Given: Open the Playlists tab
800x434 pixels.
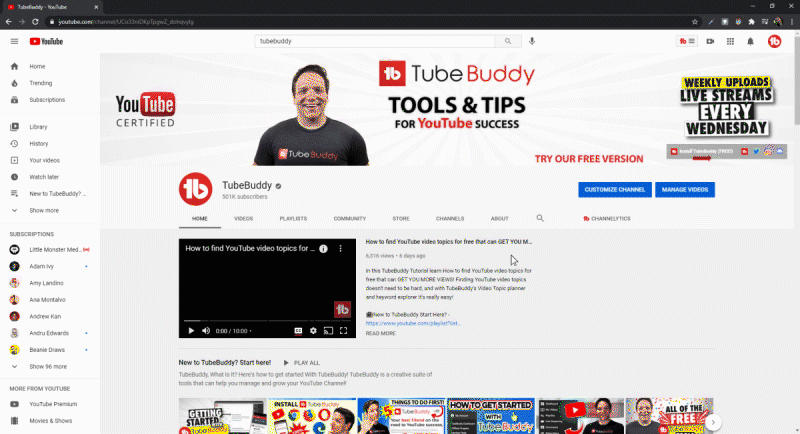Looking at the screenshot, I should coord(293,218).
